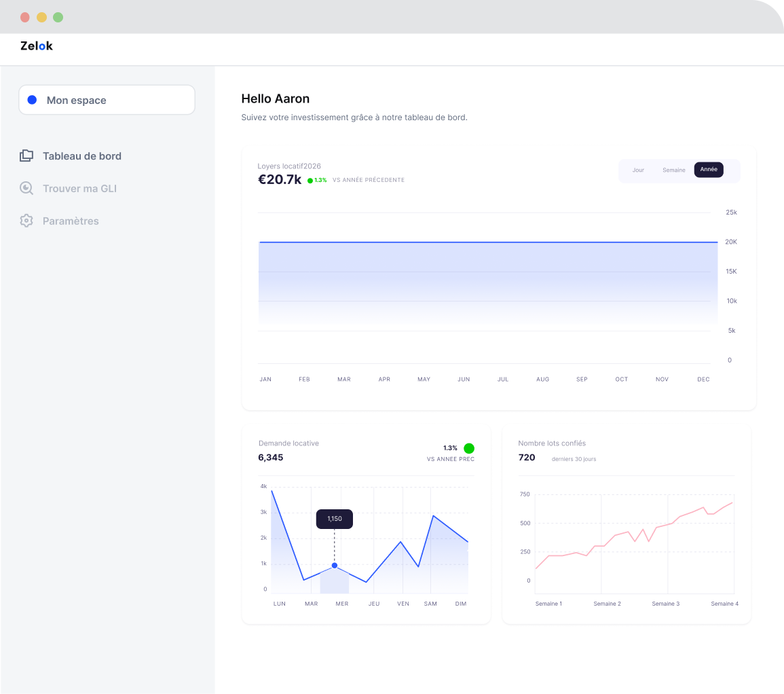Click the green indicator beside Demande locative 1.3%
Screen dimensions: 784x694
point(469,448)
